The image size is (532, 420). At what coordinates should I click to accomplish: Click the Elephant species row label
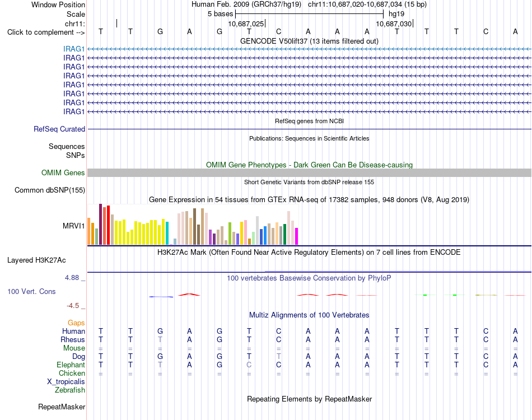pyautogui.click(x=71, y=365)
